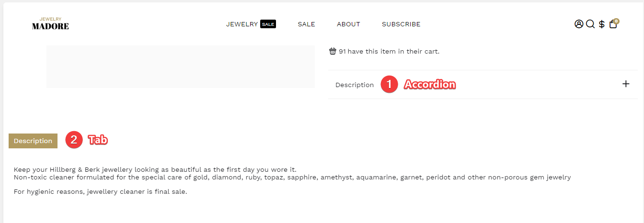644x223 pixels.
Task: Go to the SALE menu link
Action: [306, 24]
